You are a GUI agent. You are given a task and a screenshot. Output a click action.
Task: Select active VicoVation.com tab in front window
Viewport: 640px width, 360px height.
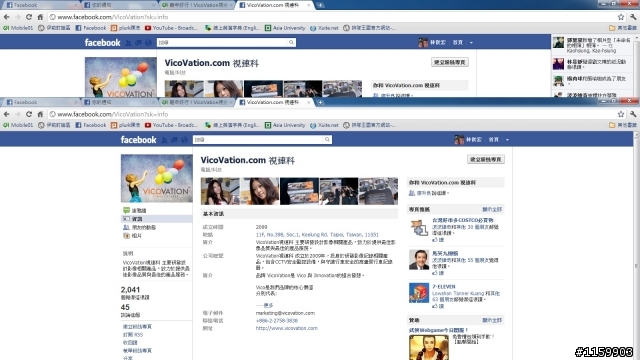(274, 102)
